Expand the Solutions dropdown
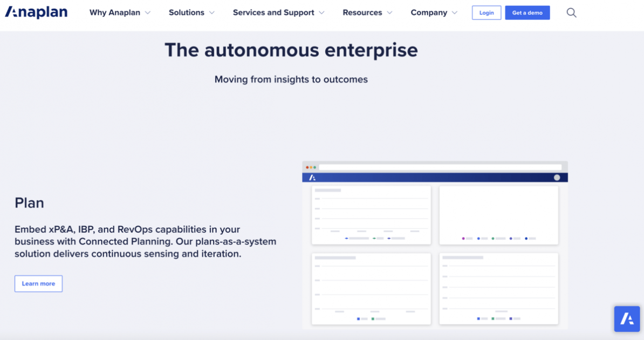 pyautogui.click(x=191, y=12)
